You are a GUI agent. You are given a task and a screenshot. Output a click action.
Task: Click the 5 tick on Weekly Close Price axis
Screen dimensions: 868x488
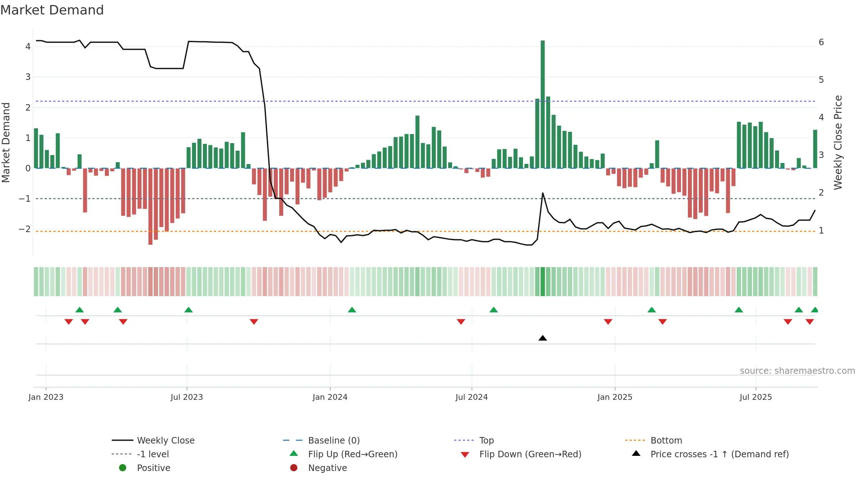tap(821, 80)
